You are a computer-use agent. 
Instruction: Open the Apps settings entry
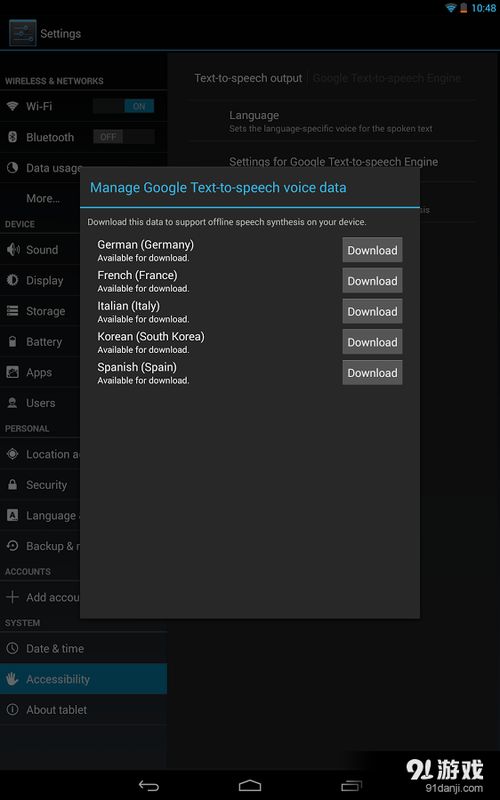40,372
